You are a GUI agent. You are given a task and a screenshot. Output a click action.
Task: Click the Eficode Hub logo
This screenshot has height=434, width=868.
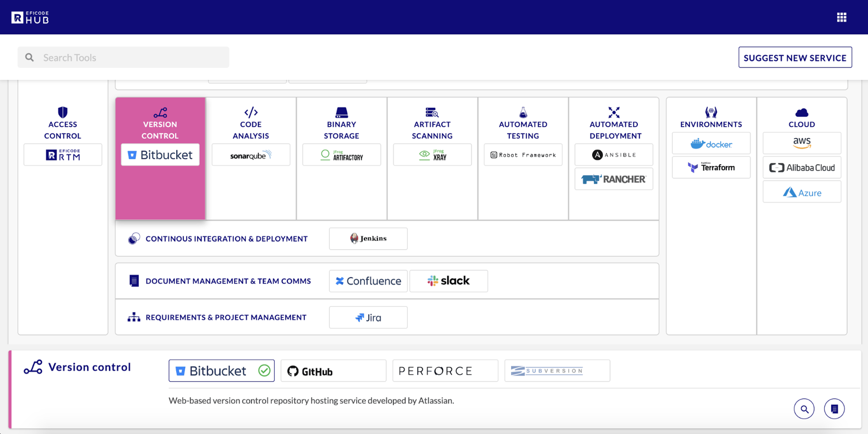(x=31, y=17)
